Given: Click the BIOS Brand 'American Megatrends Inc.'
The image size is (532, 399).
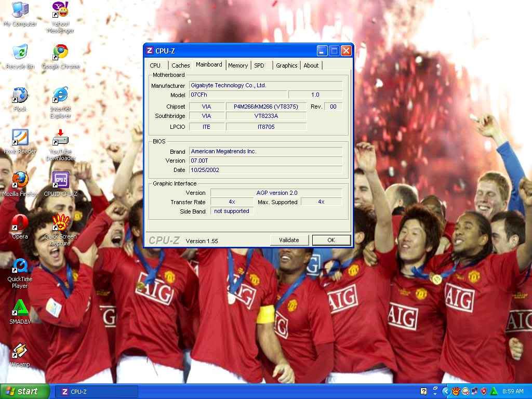Looking at the screenshot, I should click(265, 151).
